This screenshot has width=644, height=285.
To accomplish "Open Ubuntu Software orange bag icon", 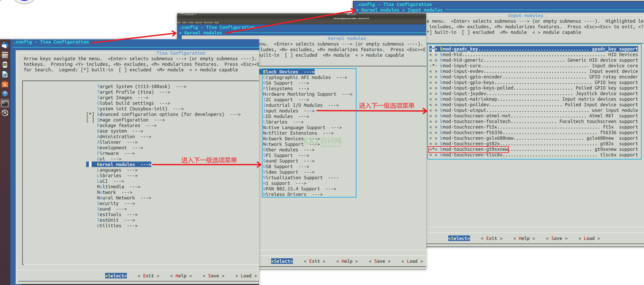I will 5,84.
